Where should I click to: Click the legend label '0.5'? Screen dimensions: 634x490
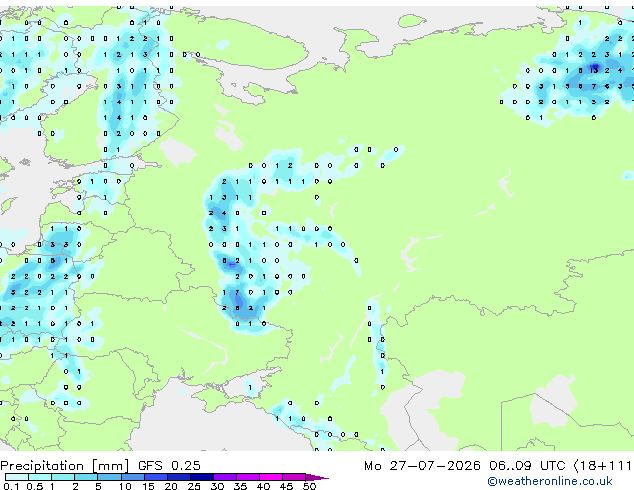click(x=35, y=486)
